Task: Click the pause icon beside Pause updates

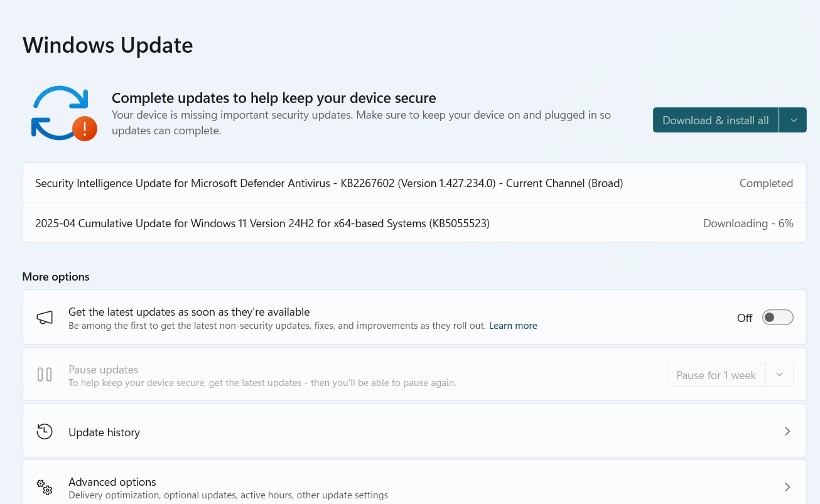Action: (45, 375)
